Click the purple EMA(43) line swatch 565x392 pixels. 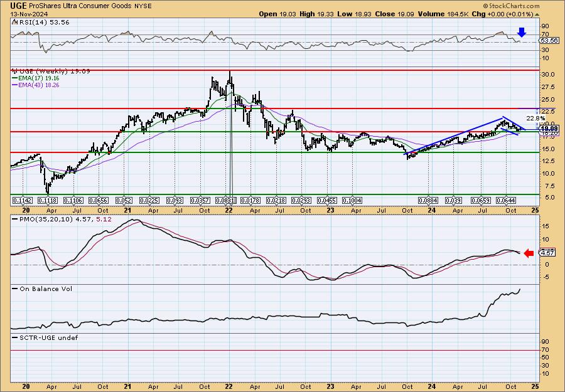16,85
